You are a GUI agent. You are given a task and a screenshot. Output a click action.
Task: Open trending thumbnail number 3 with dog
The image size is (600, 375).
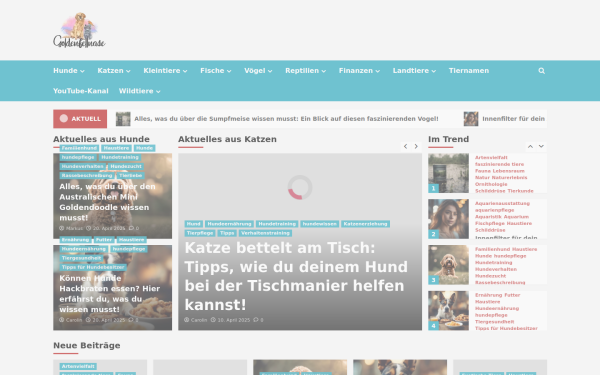tap(448, 265)
